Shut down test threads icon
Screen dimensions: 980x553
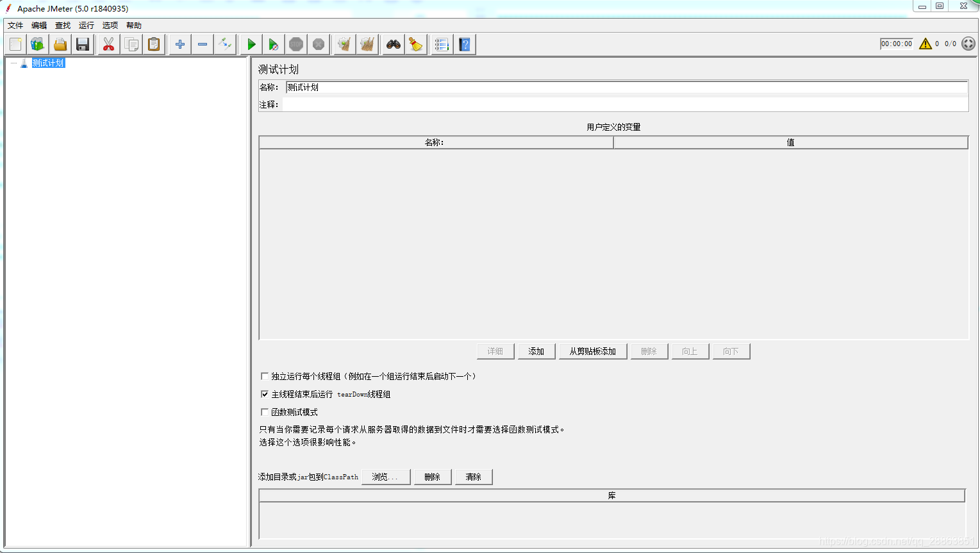point(319,44)
